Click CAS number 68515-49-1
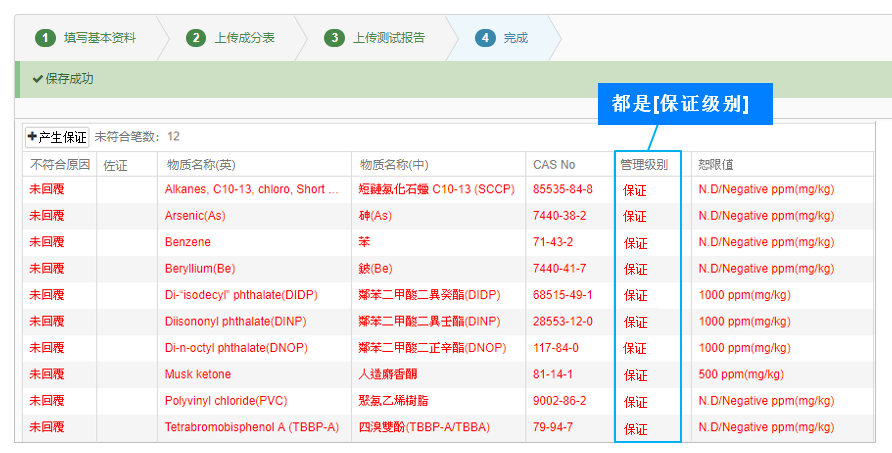 click(563, 295)
